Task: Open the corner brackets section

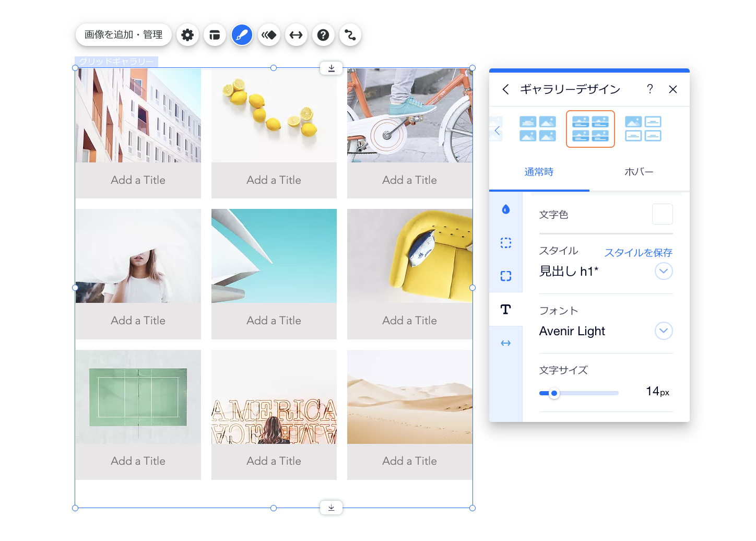Action: pyautogui.click(x=506, y=276)
